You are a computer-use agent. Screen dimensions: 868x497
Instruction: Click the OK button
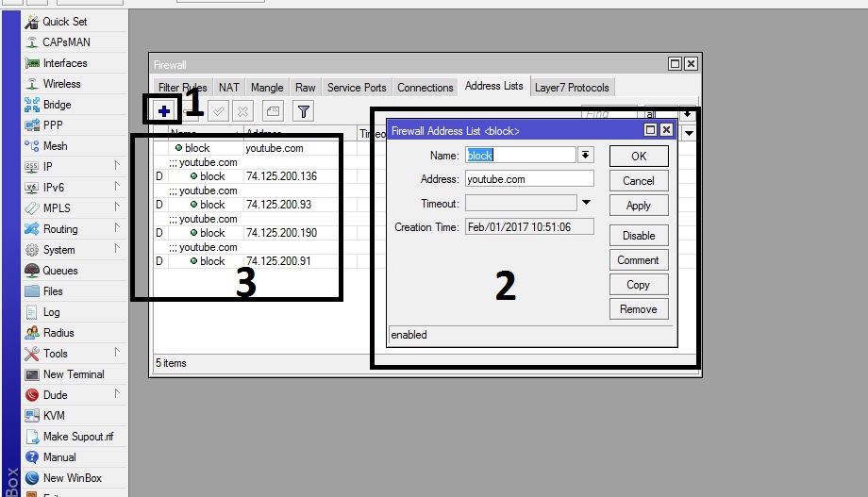tap(639, 156)
